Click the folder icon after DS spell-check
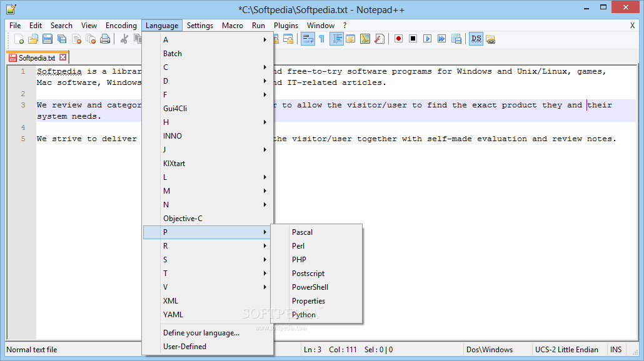Viewport: 644px width, 361px height. click(x=490, y=39)
